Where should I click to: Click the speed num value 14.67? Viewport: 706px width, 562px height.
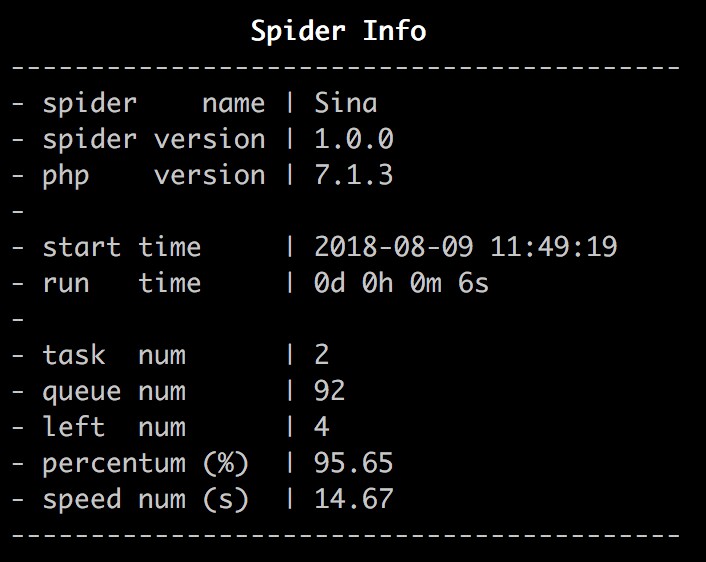(353, 499)
